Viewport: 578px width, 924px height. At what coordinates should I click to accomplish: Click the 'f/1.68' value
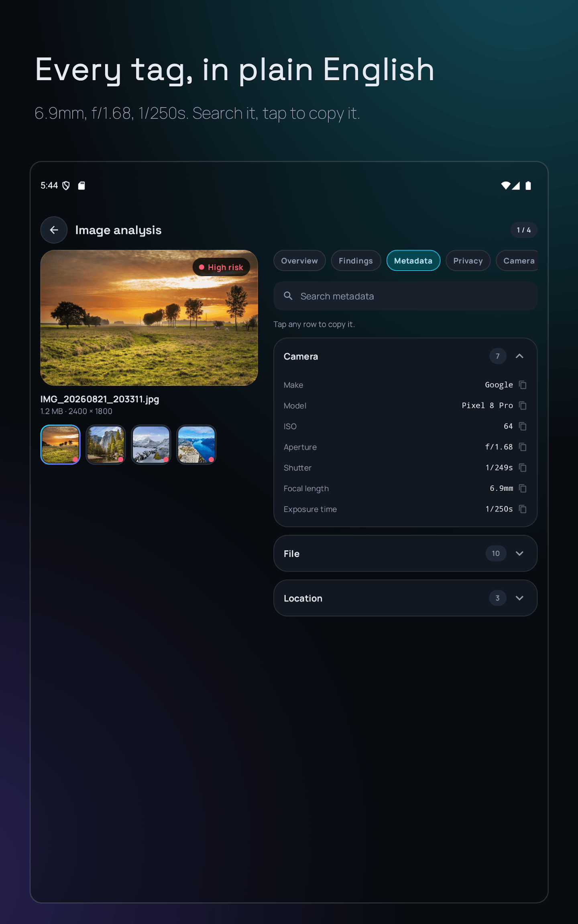coord(499,447)
